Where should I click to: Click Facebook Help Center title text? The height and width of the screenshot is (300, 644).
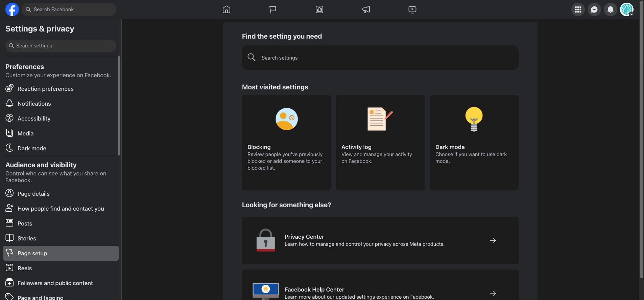[x=314, y=290]
